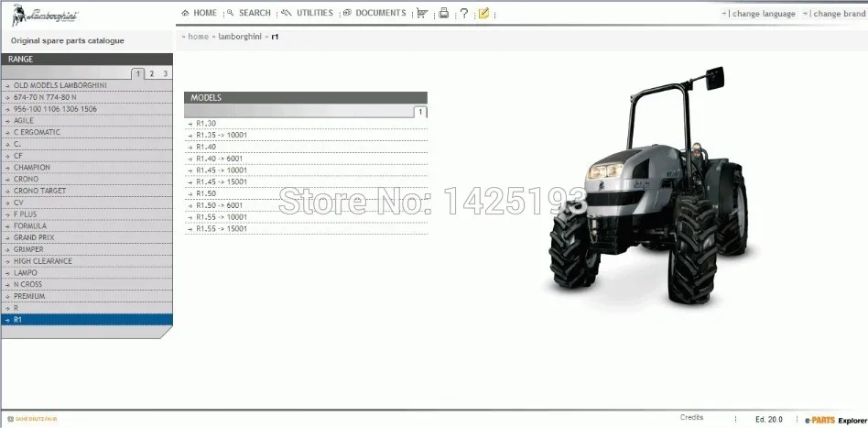Open model R1.45 -> 10001
Image resolution: width=868 pixels, height=428 pixels.
point(306,170)
